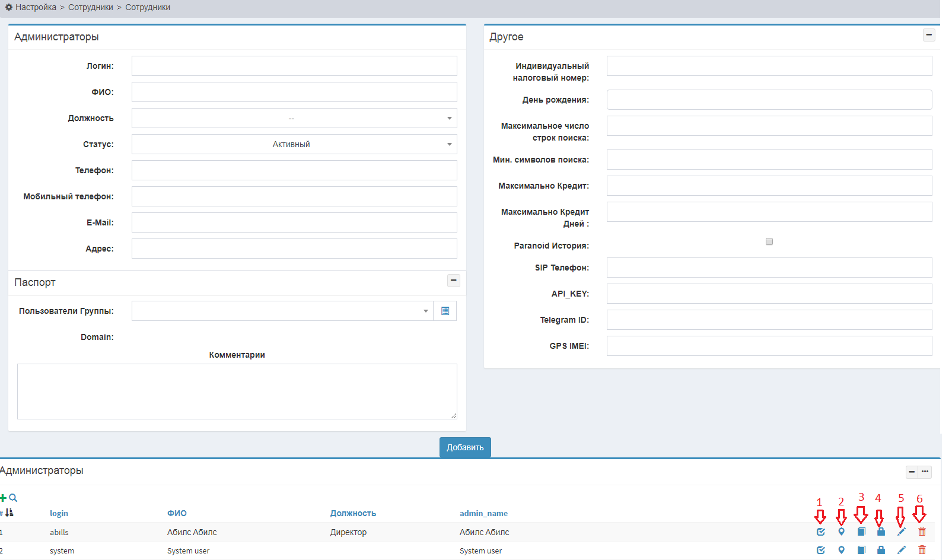Delete the system user with trash icon
This screenshot has height=560, width=952.
tap(922, 551)
